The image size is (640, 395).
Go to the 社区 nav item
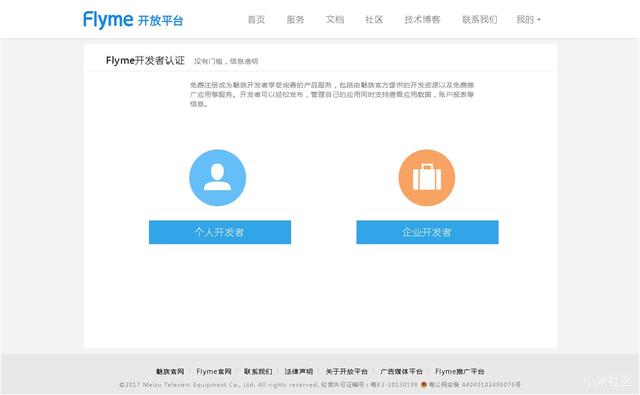(x=374, y=20)
